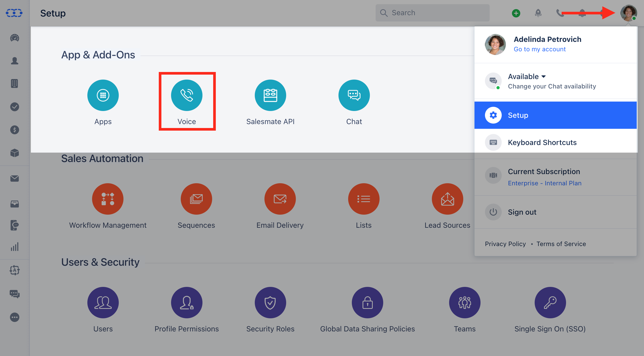Click the chat availability status icon
The width and height of the screenshot is (644, 356).
coord(493,81)
